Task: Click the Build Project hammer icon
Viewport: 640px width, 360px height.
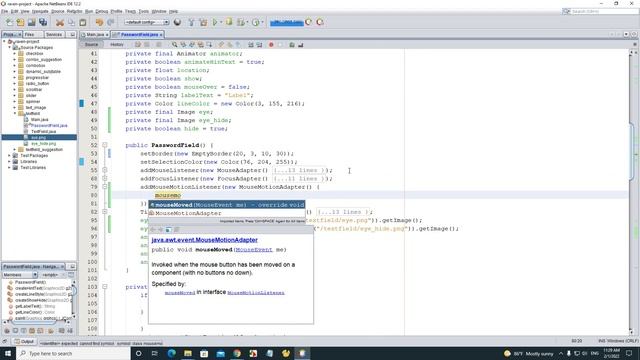Action: click(191, 22)
